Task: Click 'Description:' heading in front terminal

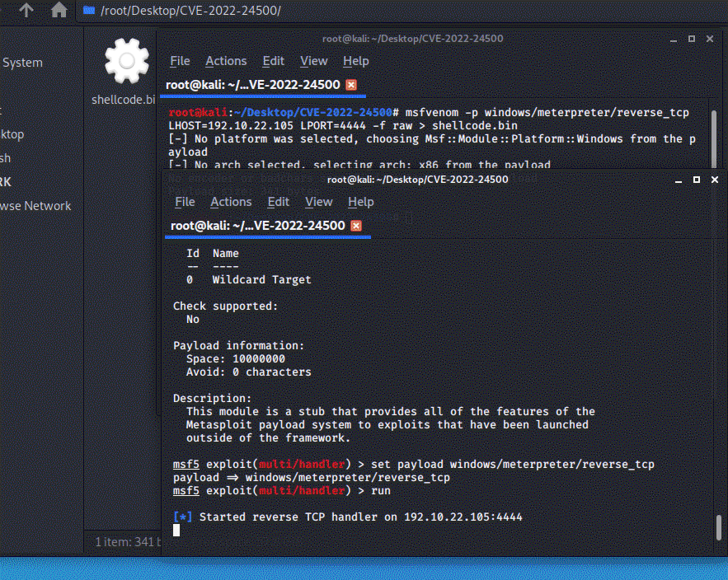Action: point(212,399)
